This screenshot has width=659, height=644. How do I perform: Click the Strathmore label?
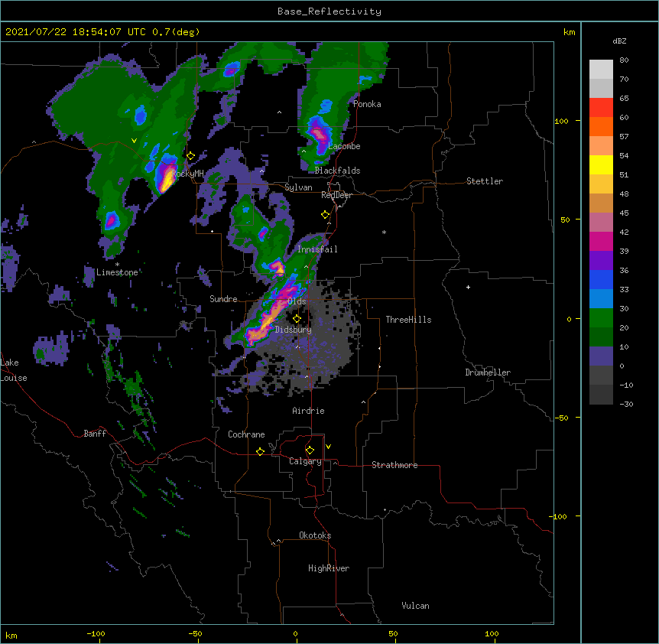[x=394, y=465]
